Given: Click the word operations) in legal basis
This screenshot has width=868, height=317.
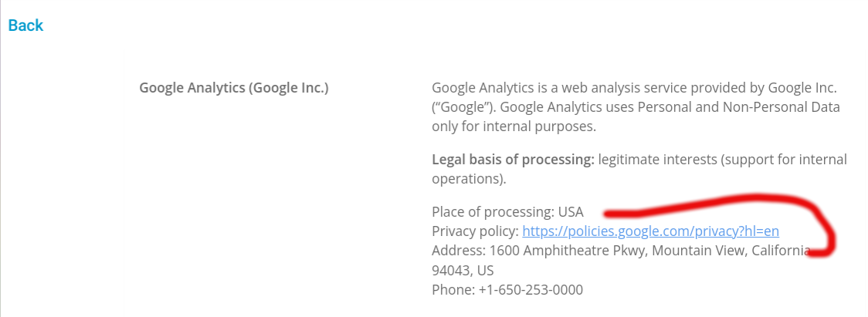Looking at the screenshot, I should 469,179.
